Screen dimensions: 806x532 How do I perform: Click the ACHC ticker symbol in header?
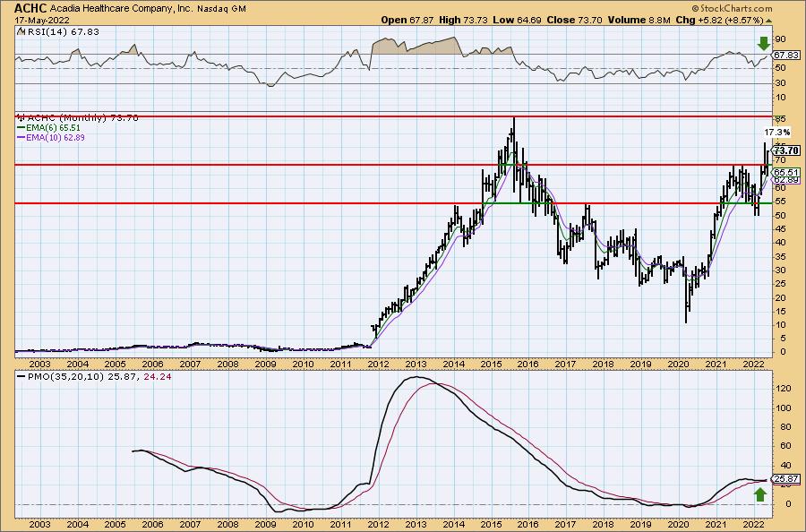coord(30,8)
